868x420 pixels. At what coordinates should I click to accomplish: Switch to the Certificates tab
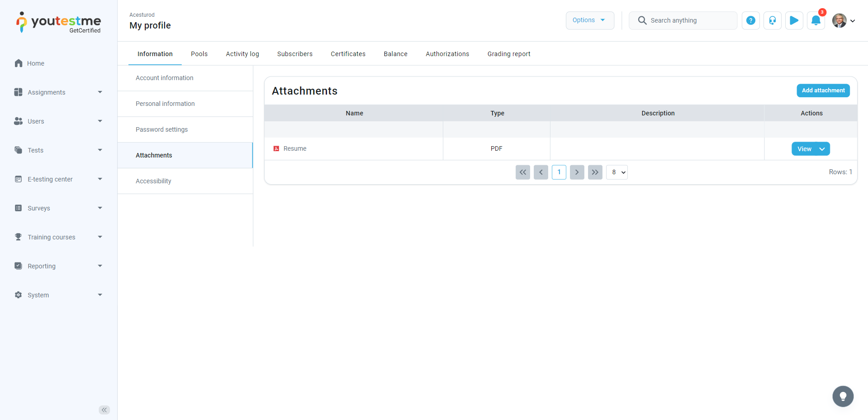348,54
